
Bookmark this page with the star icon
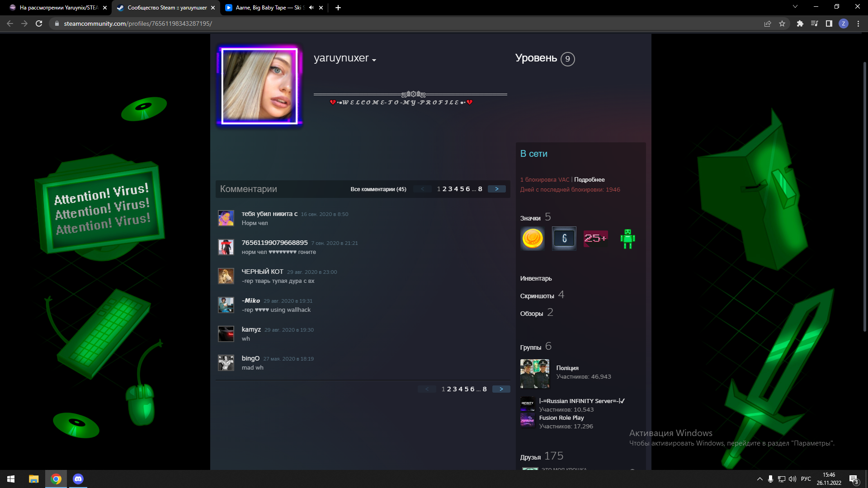(782, 23)
